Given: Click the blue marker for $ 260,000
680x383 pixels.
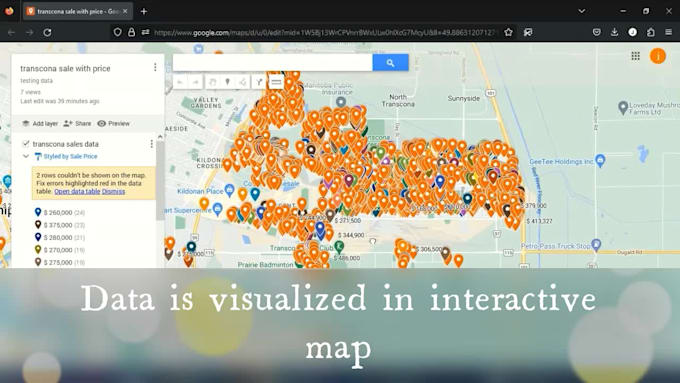Looking at the screenshot, I should pos(38,212).
